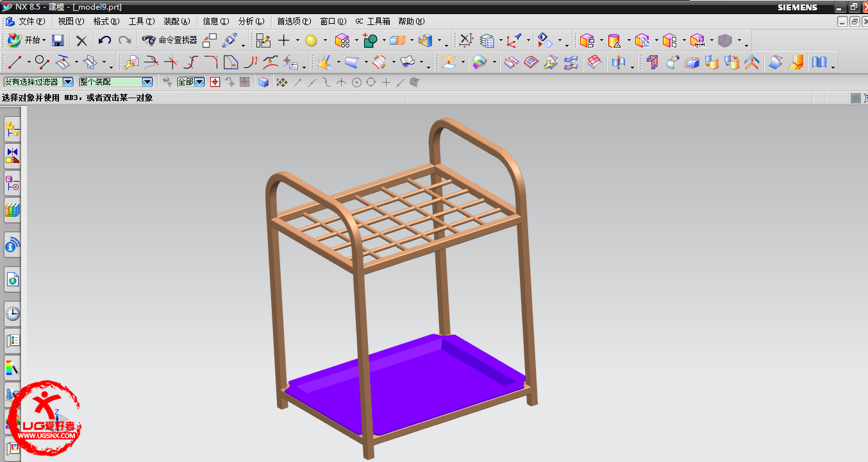This screenshot has height=462, width=868.
Task: Click the Unite boolean icon
Action: click(x=370, y=40)
